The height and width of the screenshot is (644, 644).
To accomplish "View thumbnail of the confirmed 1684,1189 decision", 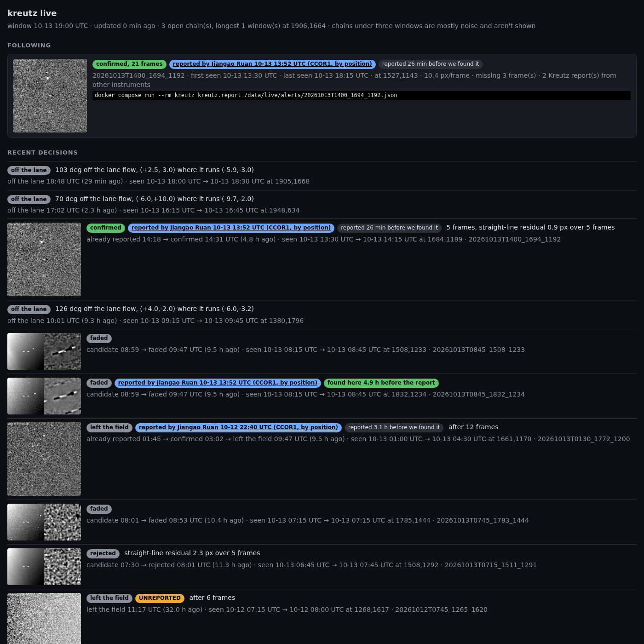I will pos(44,259).
